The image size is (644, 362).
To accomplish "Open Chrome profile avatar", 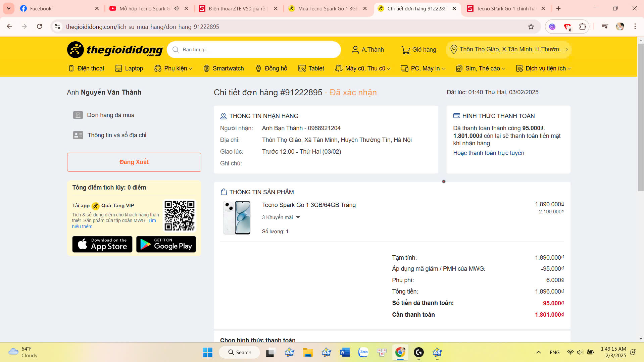I will click(x=620, y=27).
